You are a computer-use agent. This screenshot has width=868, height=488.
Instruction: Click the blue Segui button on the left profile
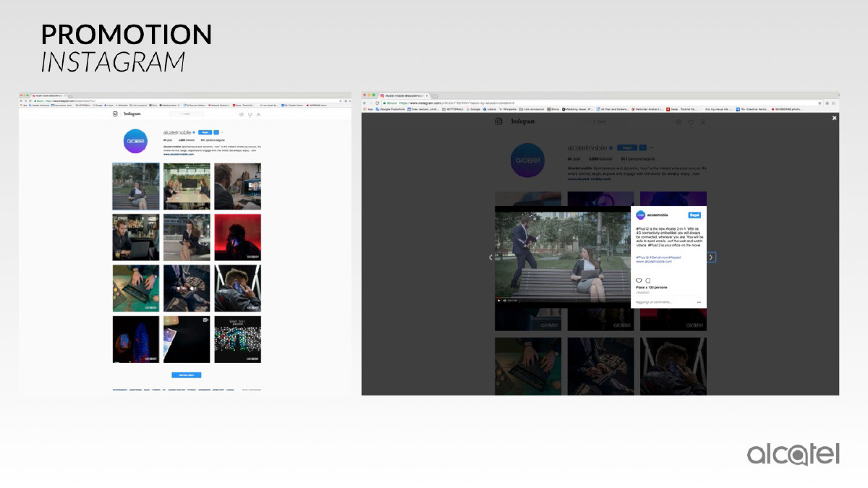tap(205, 132)
